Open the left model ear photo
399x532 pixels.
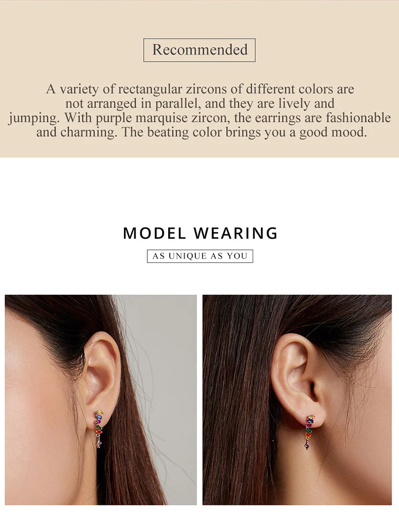tap(101, 400)
